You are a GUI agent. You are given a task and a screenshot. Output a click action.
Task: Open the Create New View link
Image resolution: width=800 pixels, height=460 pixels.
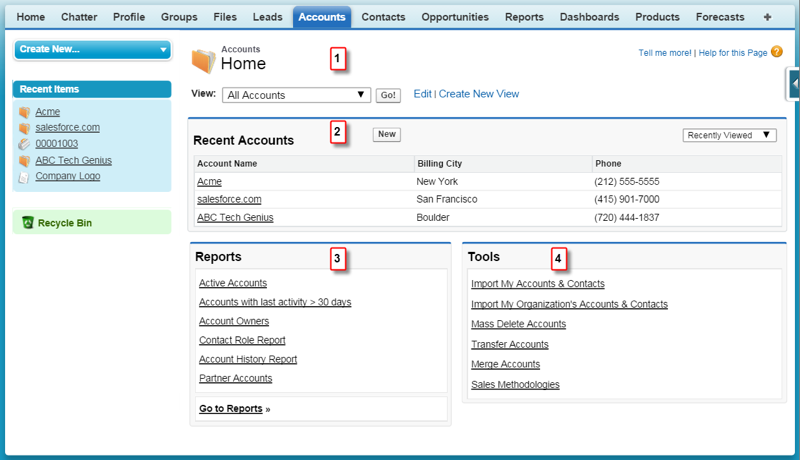point(479,94)
